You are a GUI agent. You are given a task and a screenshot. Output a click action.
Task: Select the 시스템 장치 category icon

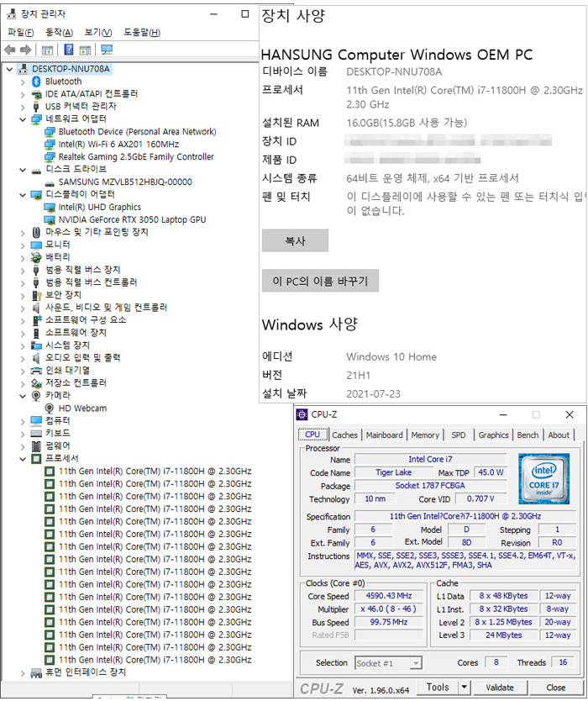(36, 345)
